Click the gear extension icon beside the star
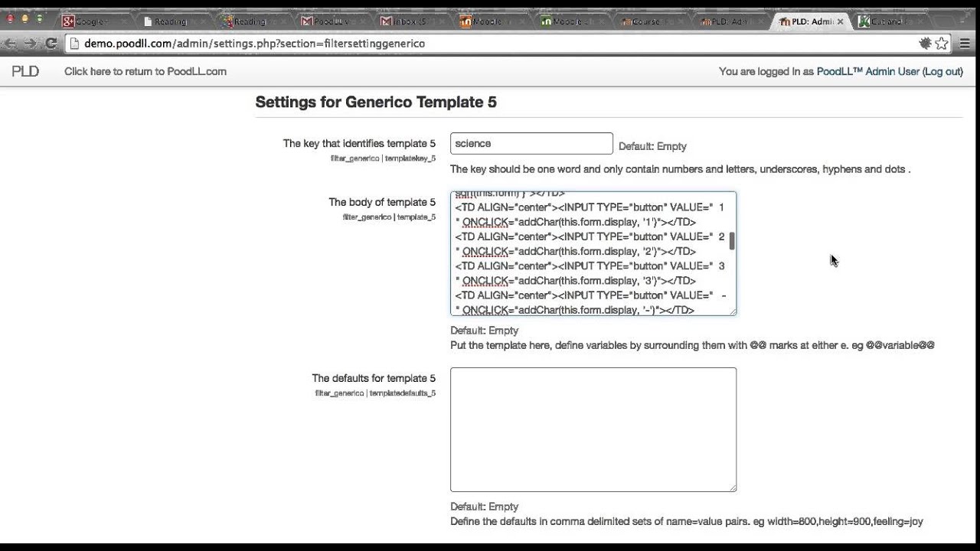Image resolution: width=980 pixels, height=551 pixels. [x=925, y=44]
